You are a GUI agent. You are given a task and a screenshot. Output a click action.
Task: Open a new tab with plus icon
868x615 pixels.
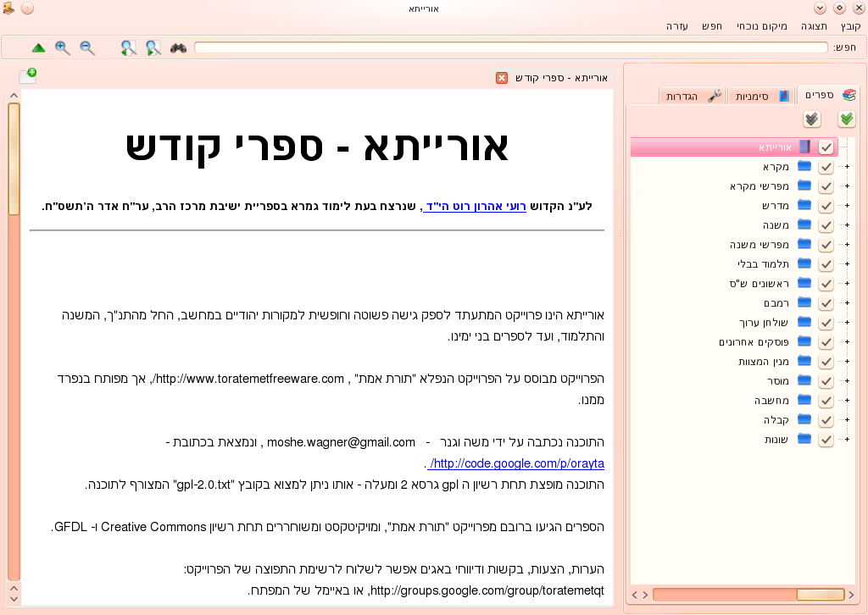[x=28, y=75]
